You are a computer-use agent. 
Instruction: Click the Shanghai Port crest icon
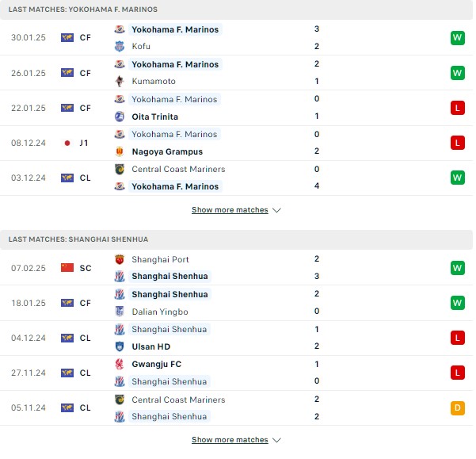[x=120, y=259]
